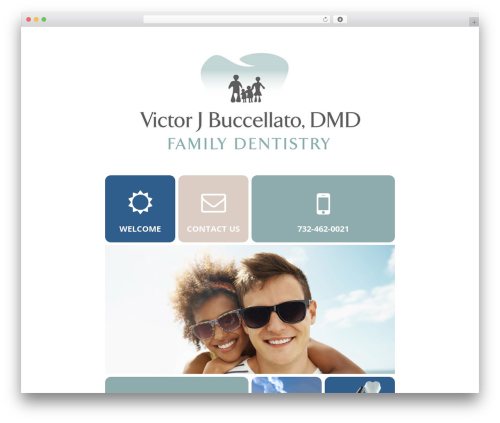Click the envelope icon on the Contact Us tile
Screen dimensions: 500x423
(213, 203)
